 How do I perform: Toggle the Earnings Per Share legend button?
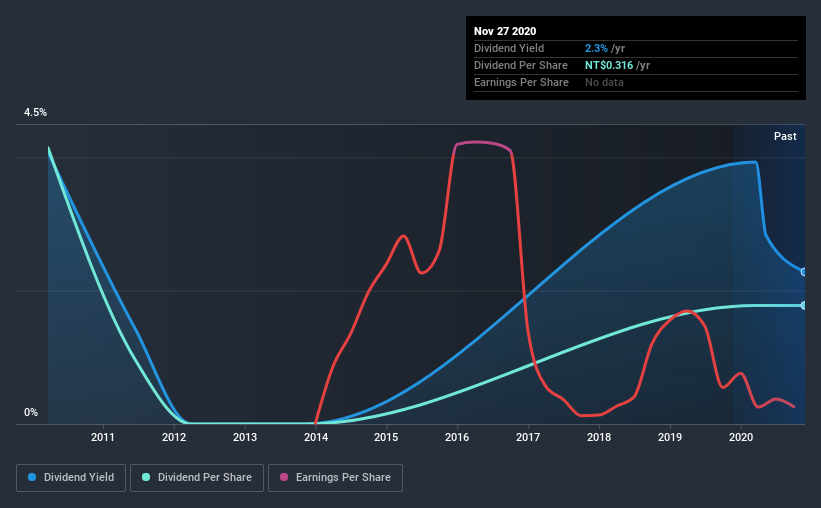335,478
